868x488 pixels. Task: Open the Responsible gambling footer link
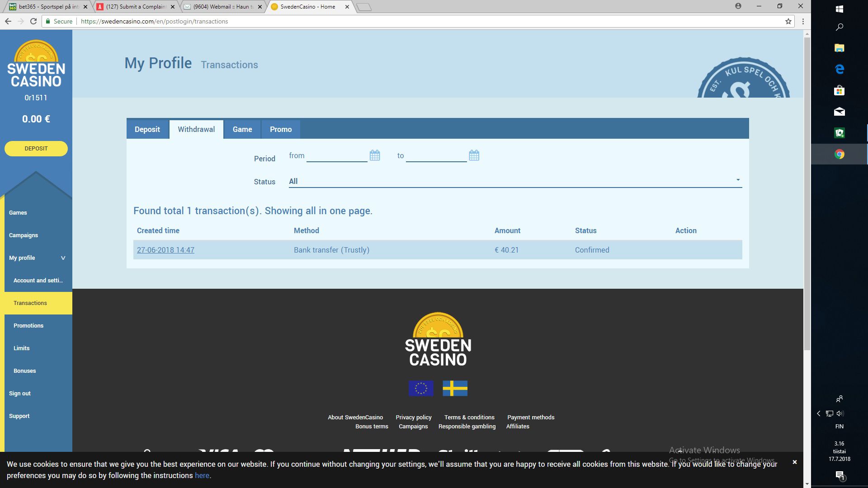[467, 426]
